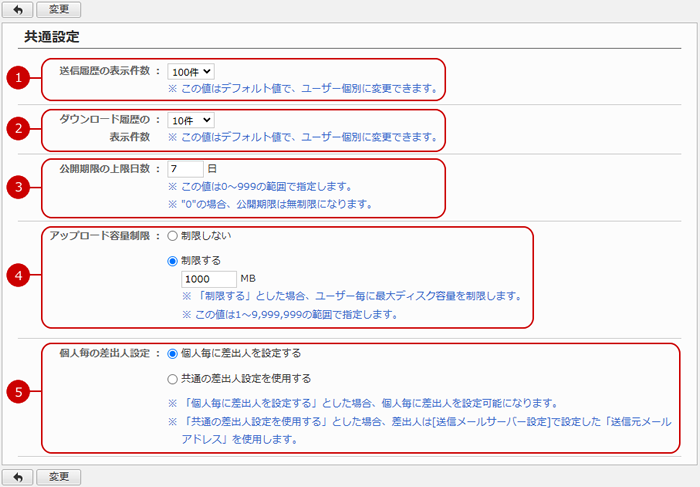Open the 送信履歴の表示件数 dropdown showing 100件
The width and height of the screenshot is (700, 487).
[x=191, y=71]
